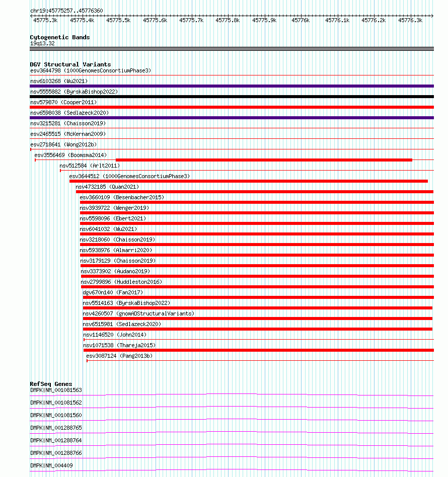
Task: Click the red bar under nsv1071538
Action: click(x=258, y=350)
